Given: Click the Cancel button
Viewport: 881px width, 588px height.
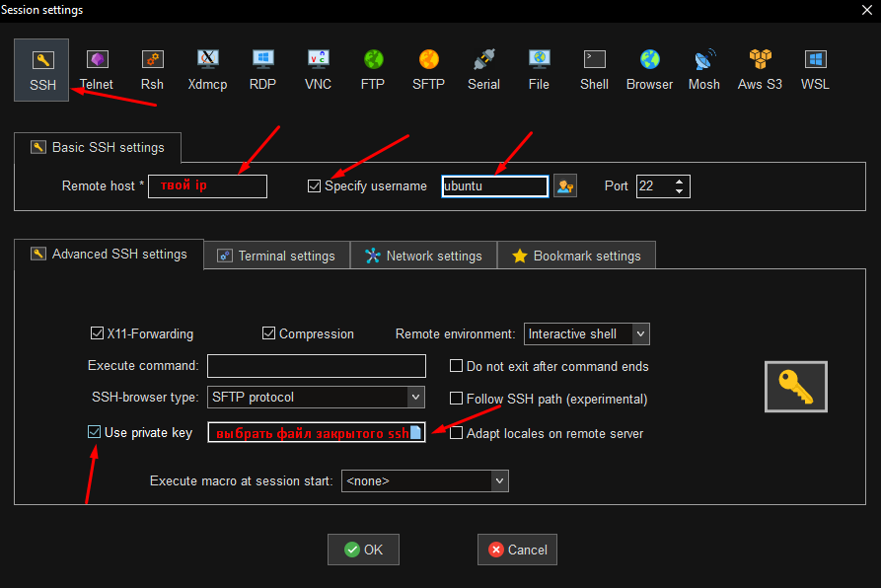Looking at the screenshot, I should (518, 550).
